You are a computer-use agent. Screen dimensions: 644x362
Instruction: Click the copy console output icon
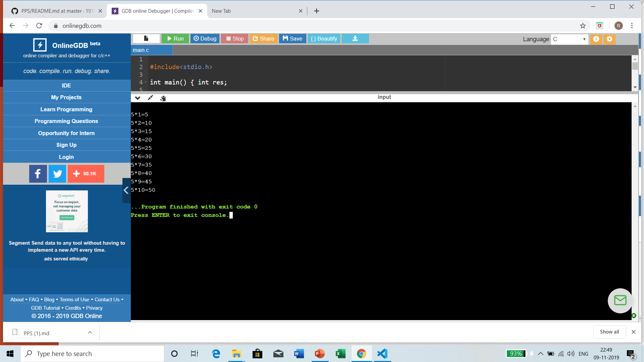click(x=163, y=98)
